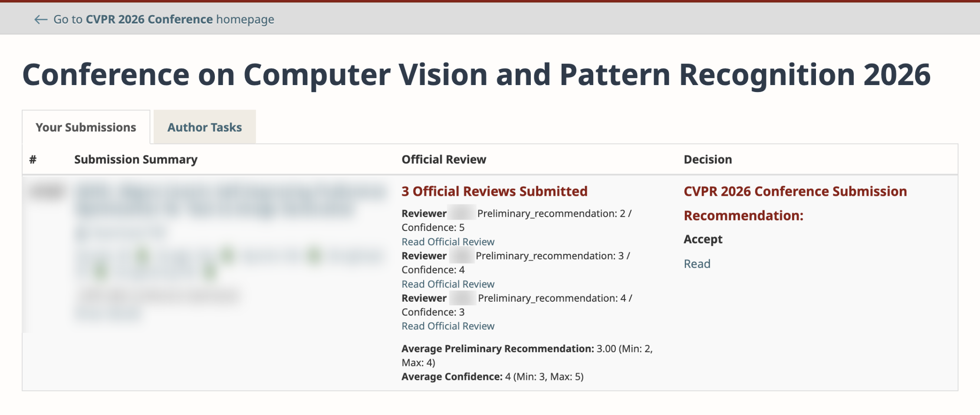
Task: Click "3 Official Reviews Submitted" heading
Action: coord(494,191)
